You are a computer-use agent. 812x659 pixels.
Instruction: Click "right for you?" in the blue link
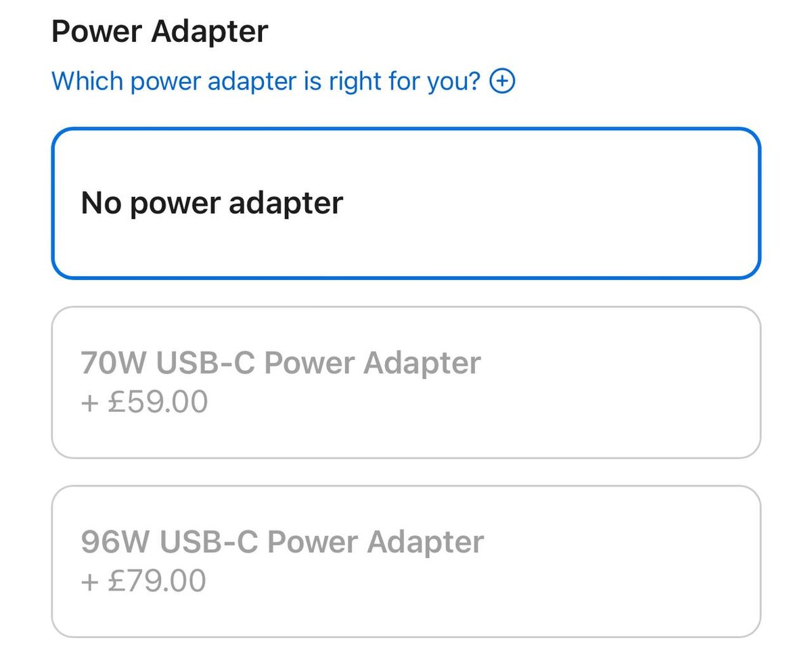pyautogui.click(x=405, y=82)
